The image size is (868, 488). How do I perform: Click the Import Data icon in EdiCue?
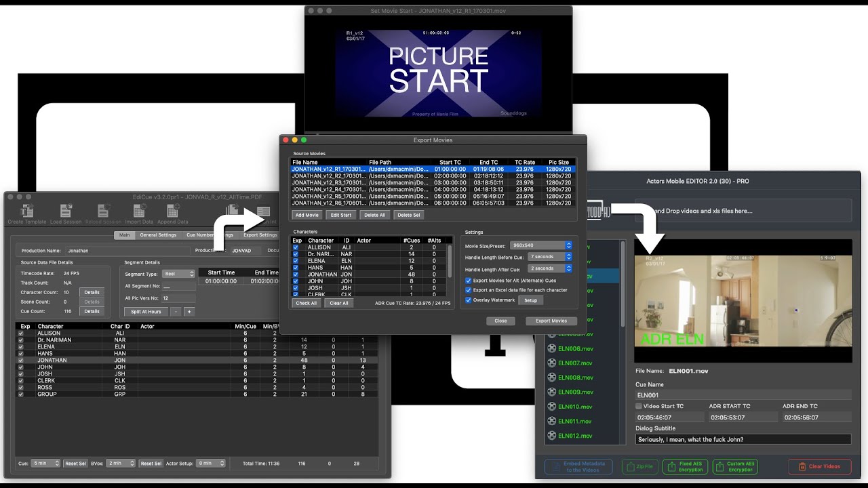point(139,211)
